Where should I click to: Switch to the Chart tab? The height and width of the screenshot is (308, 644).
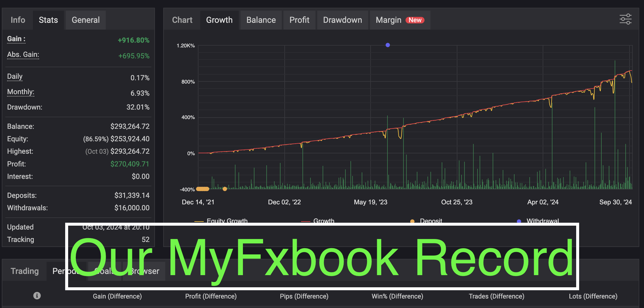click(182, 20)
